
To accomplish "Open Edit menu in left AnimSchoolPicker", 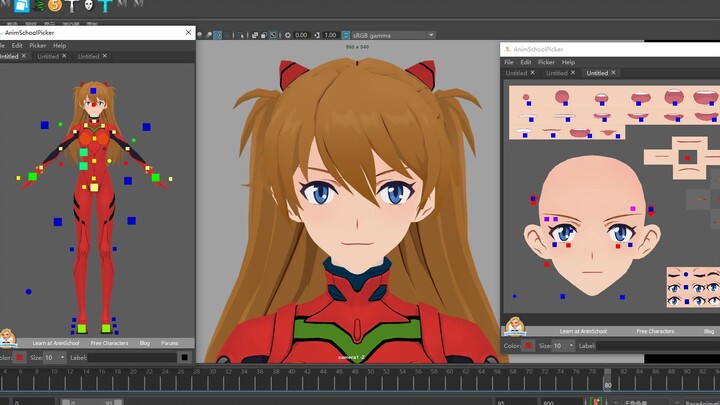I will 17,45.
